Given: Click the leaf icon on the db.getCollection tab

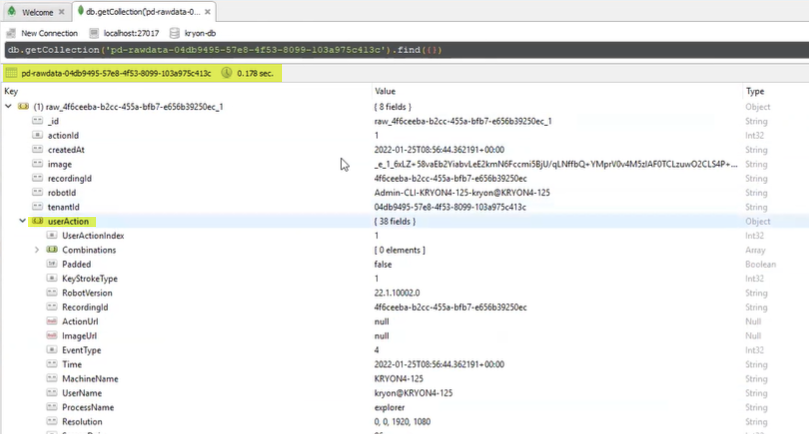Looking at the screenshot, I should (80, 12).
